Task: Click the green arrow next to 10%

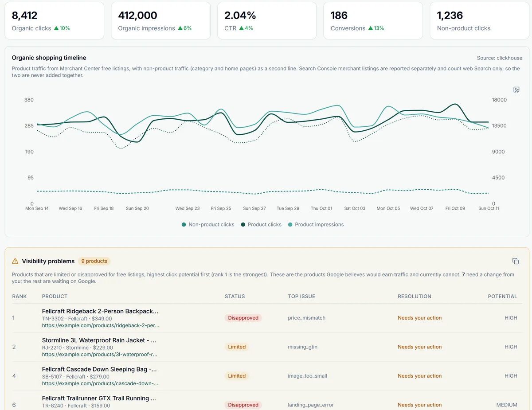Action: point(56,28)
